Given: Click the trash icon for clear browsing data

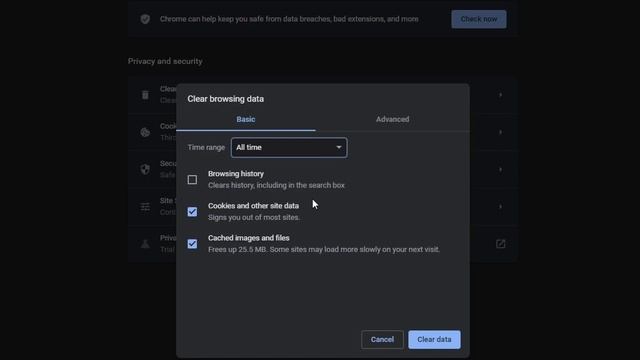Looking at the screenshot, I should 145,95.
